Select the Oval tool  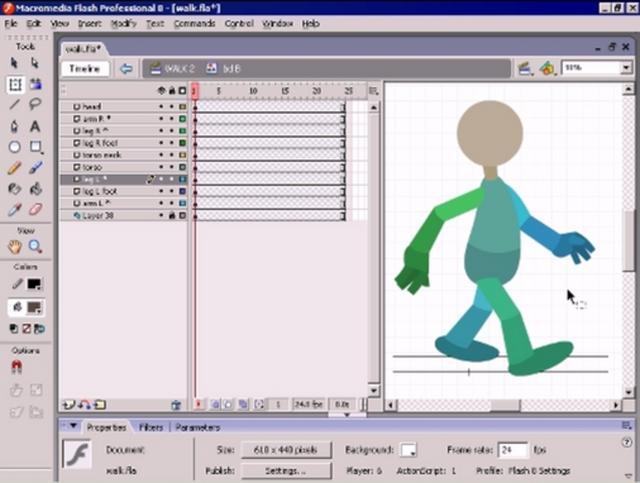pyautogui.click(x=15, y=147)
